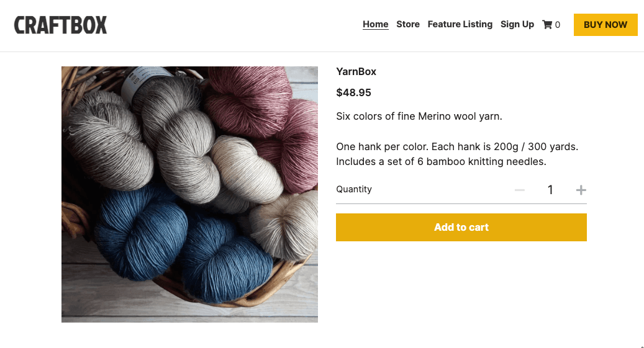
Task: Navigate to Feature Listing
Action: pyautogui.click(x=460, y=24)
